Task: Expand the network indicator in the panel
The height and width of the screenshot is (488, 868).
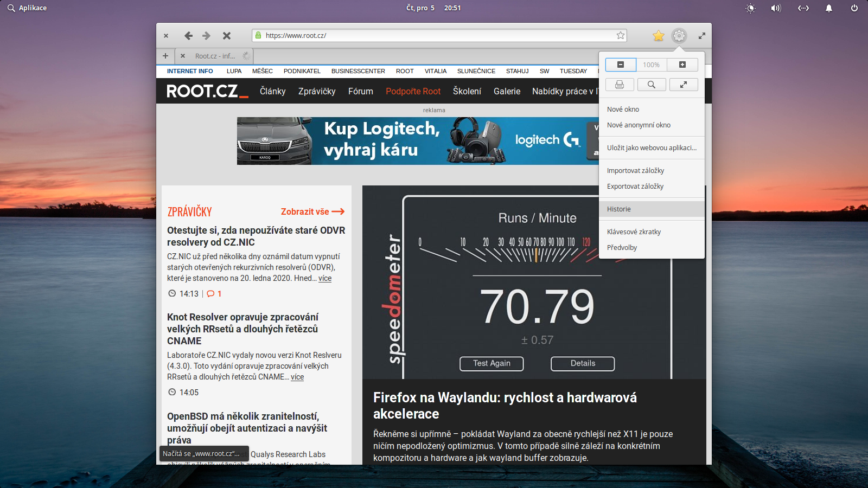Action: [x=803, y=8]
